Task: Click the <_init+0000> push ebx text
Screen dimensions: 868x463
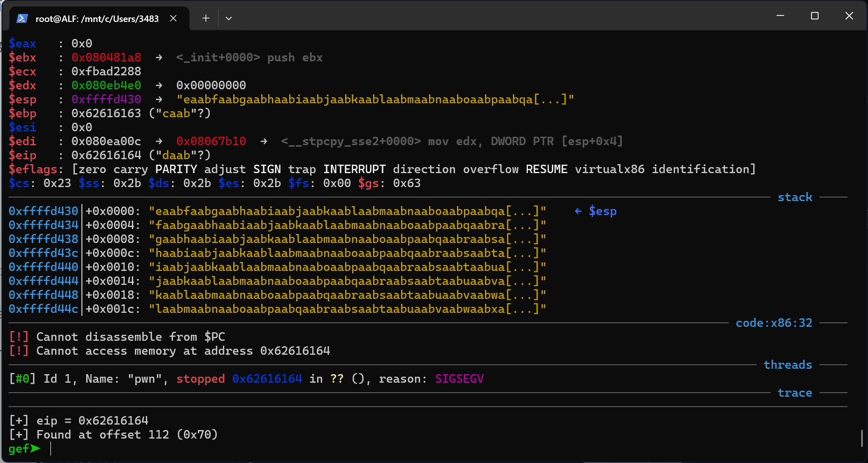Action: [250, 57]
